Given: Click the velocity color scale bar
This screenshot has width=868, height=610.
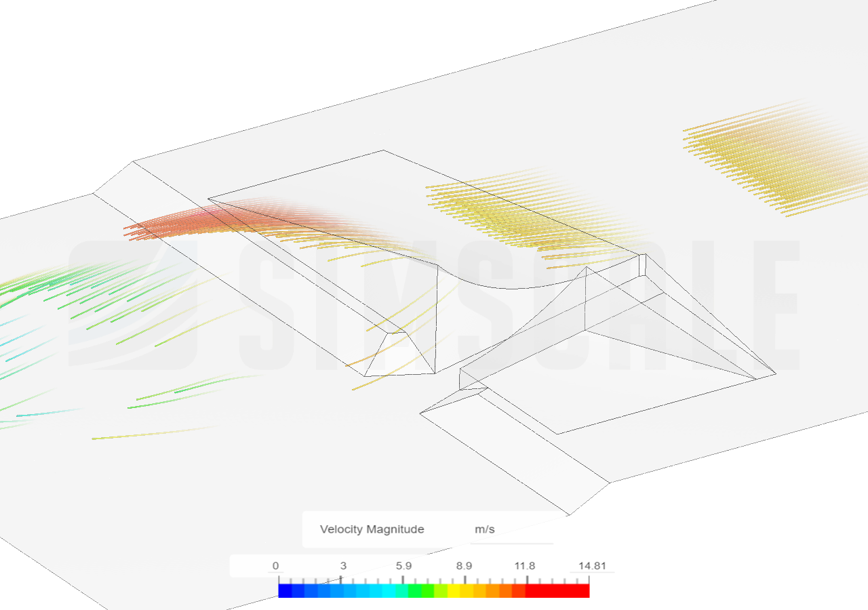Looking at the screenshot, I should (434, 590).
